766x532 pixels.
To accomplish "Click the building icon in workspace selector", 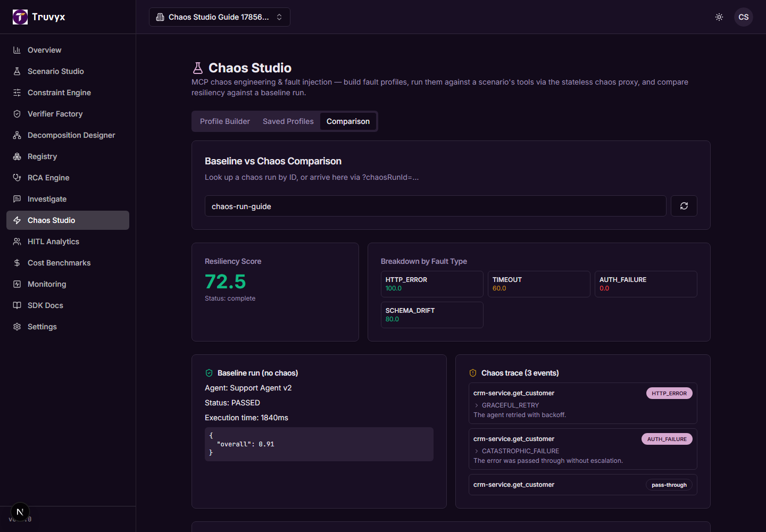I will 160,17.
